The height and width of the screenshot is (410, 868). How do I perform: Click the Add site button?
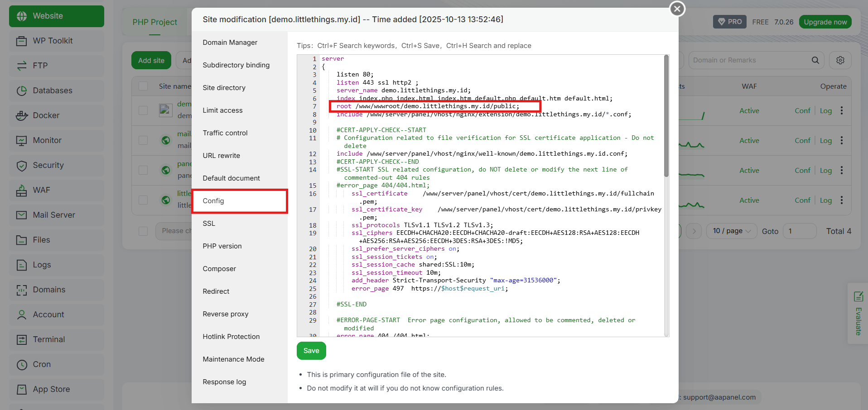[151, 60]
